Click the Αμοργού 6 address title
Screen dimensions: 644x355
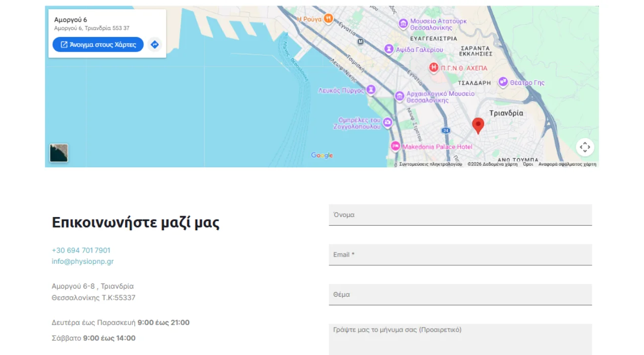pos(70,20)
